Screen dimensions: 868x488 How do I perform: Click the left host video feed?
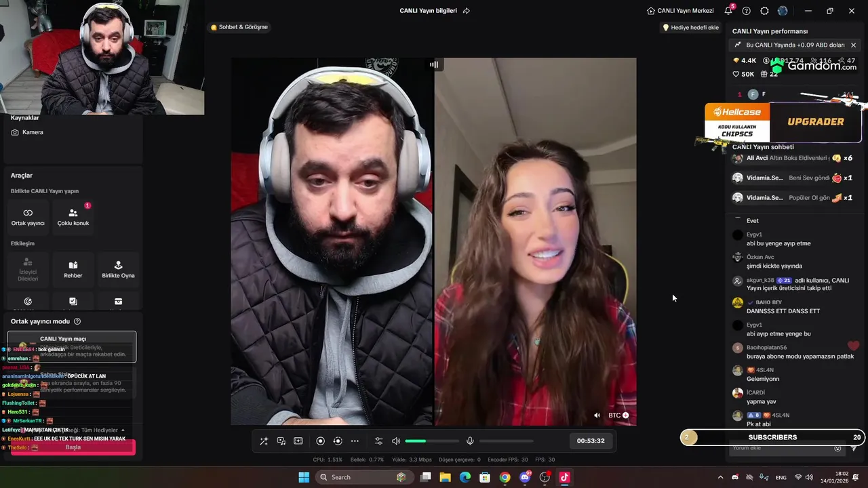coord(332,241)
